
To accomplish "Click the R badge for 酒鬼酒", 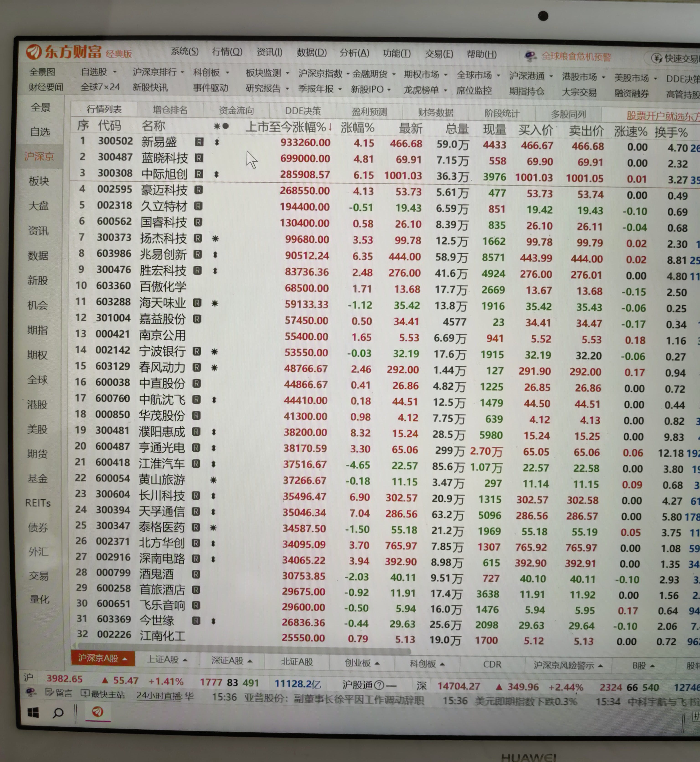I will click(196, 574).
